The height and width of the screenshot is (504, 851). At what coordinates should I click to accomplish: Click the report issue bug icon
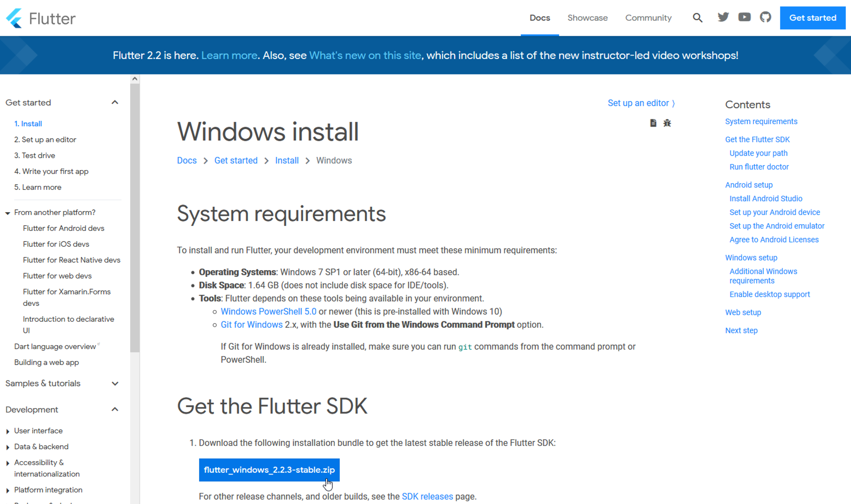click(x=667, y=123)
